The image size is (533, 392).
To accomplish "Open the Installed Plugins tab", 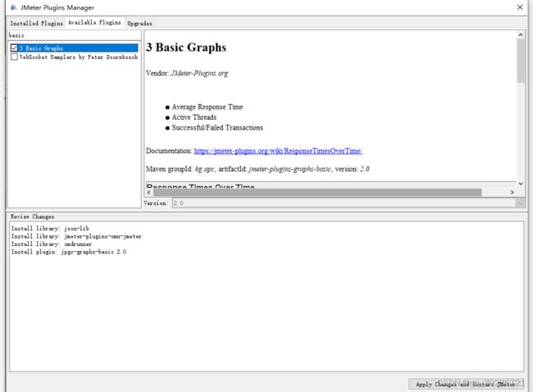I will pos(36,23).
